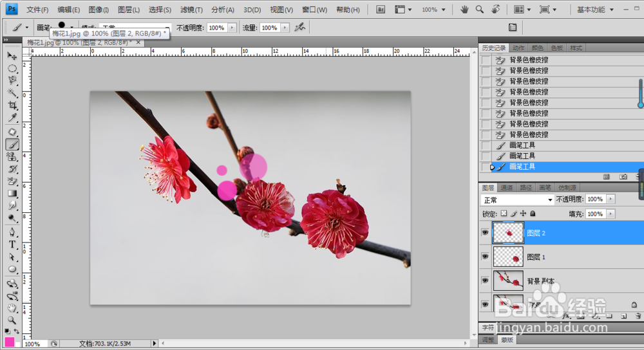The height and width of the screenshot is (350, 644).
Task: Open the 基本功能 workspace dropdown
Action: [594, 10]
